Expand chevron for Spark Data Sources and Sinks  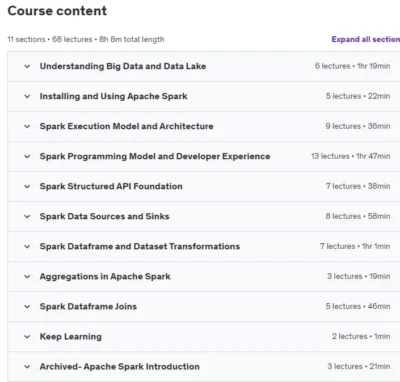27,216
